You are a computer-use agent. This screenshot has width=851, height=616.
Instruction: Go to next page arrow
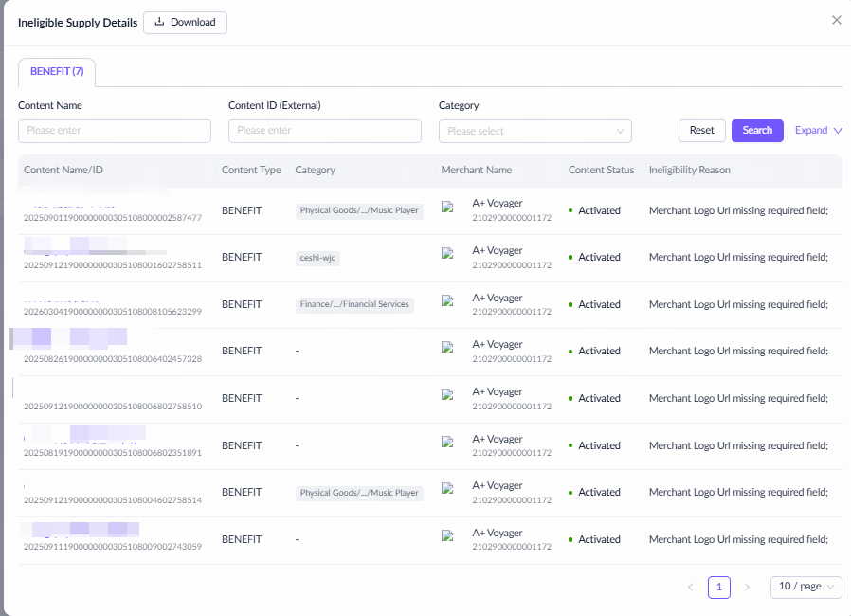click(747, 588)
